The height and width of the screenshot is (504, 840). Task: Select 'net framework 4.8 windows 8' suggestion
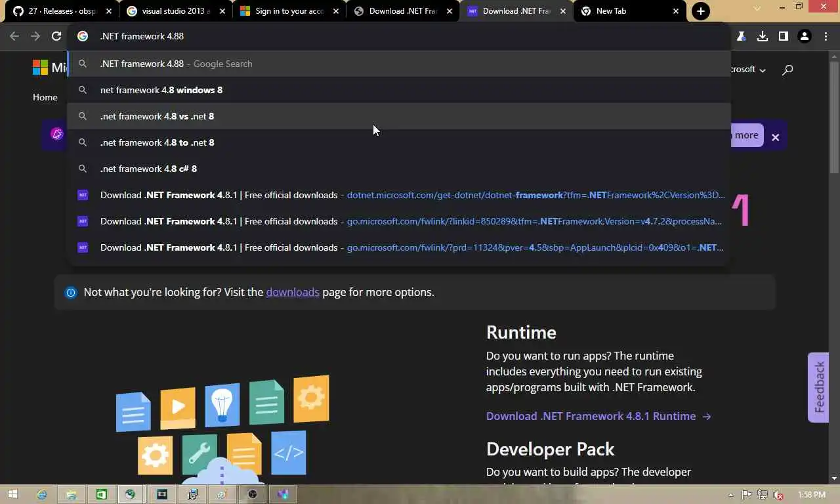coord(399,90)
